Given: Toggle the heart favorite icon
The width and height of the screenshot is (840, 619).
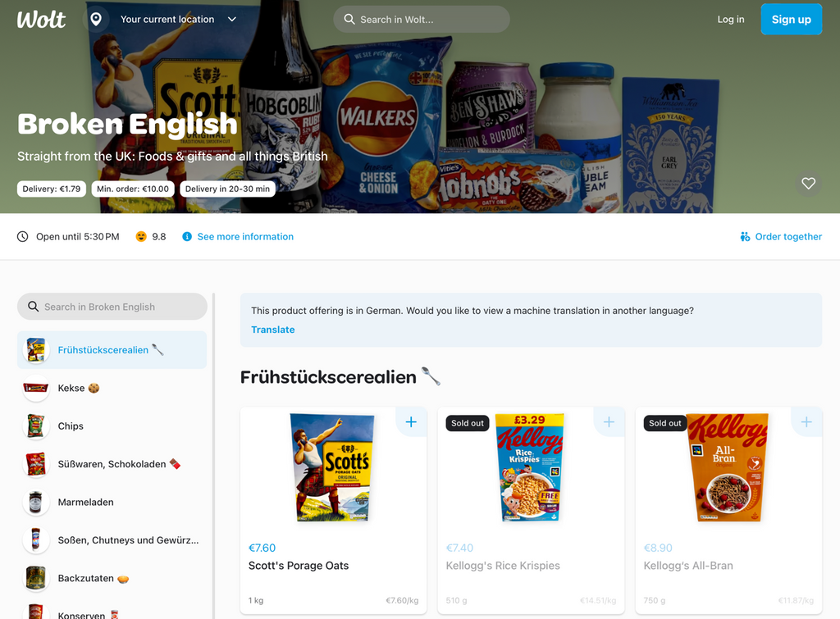Looking at the screenshot, I should pos(808,183).
